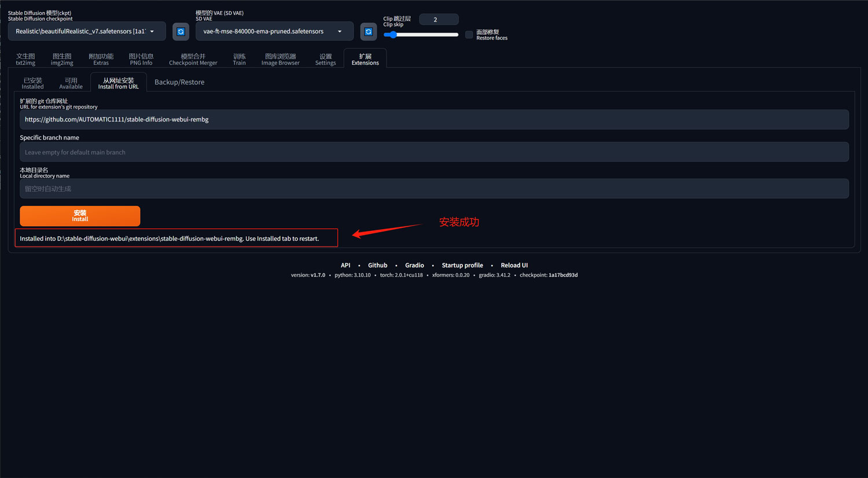Open the Stable Diffusion checkpoint dropdown
The width and height of the screenshot is (868, 478).
tap(87, 31)
